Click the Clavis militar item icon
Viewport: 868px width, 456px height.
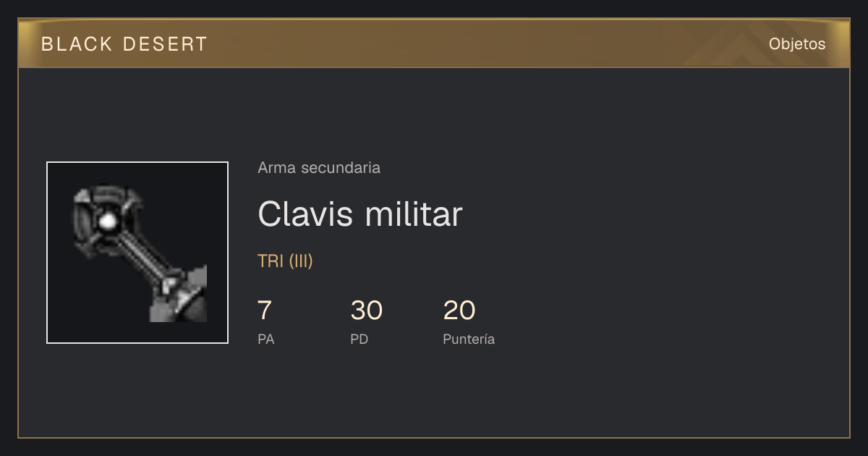(137, 253)
